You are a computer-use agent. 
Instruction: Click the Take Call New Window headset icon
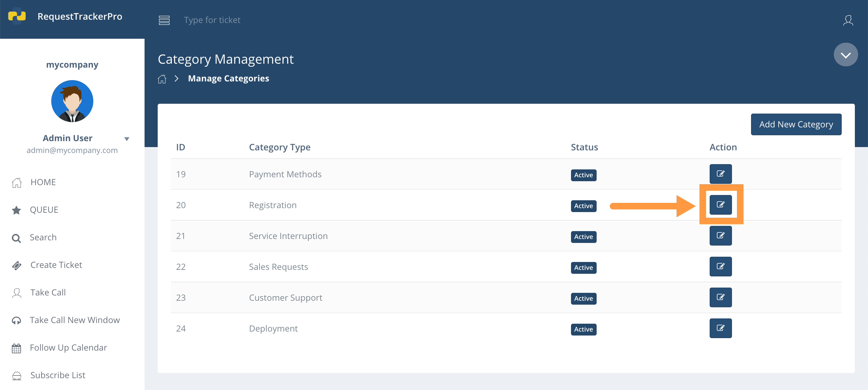16,320
